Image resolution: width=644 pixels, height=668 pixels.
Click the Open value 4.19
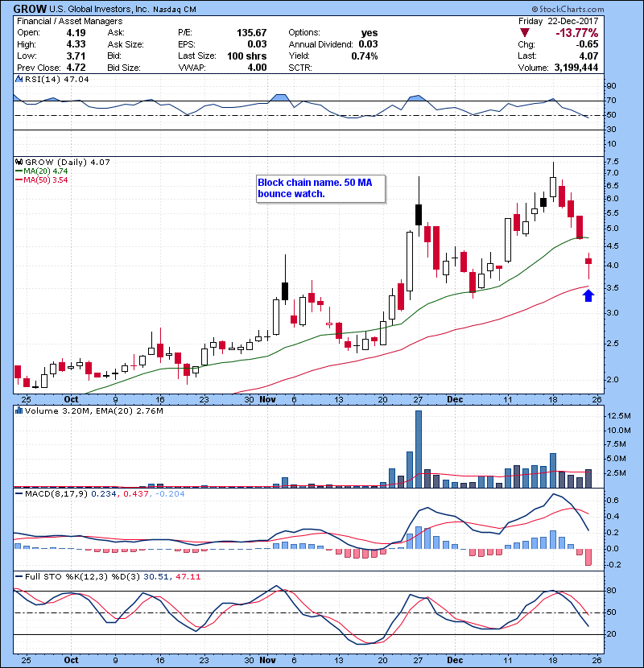click(x=76, y=33)
